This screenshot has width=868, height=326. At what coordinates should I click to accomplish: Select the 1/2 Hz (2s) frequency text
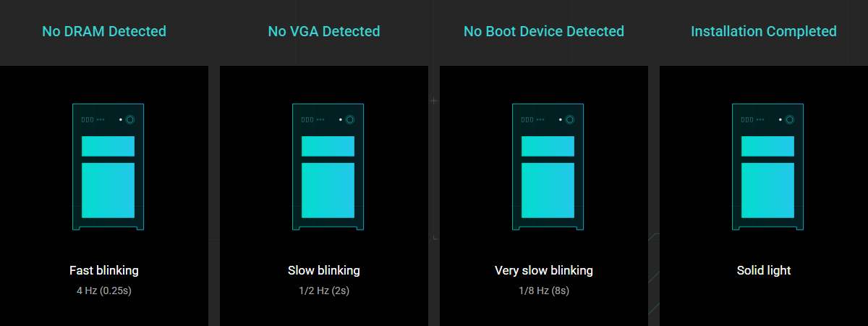tap(324, 291)
